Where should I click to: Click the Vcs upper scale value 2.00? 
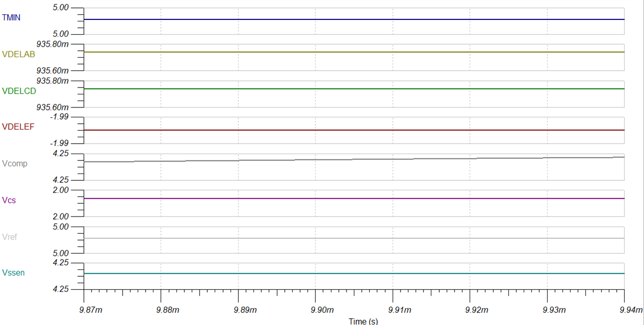[61, 190]
